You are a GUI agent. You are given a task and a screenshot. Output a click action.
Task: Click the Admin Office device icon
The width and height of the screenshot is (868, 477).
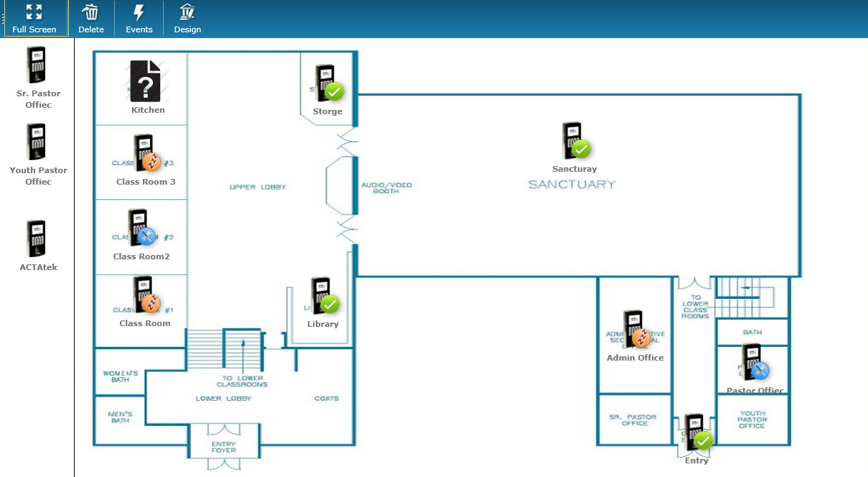point(635,329)
